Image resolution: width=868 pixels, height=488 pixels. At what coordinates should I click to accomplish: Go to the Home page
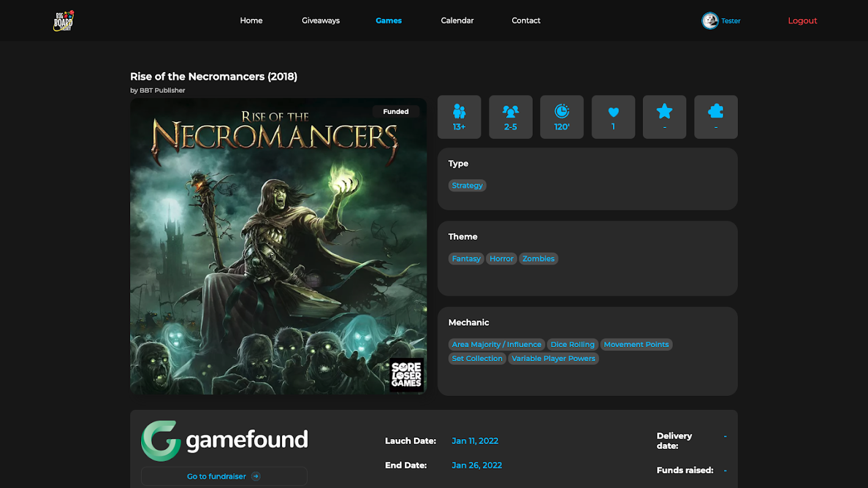point(251,21)
